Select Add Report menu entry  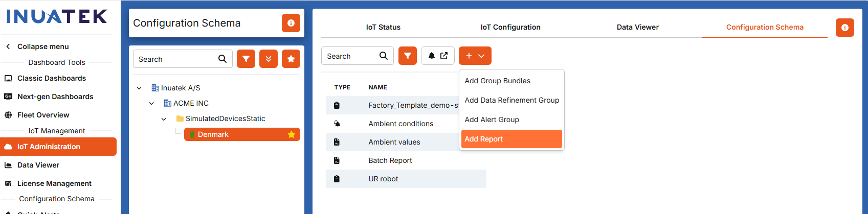511,139
